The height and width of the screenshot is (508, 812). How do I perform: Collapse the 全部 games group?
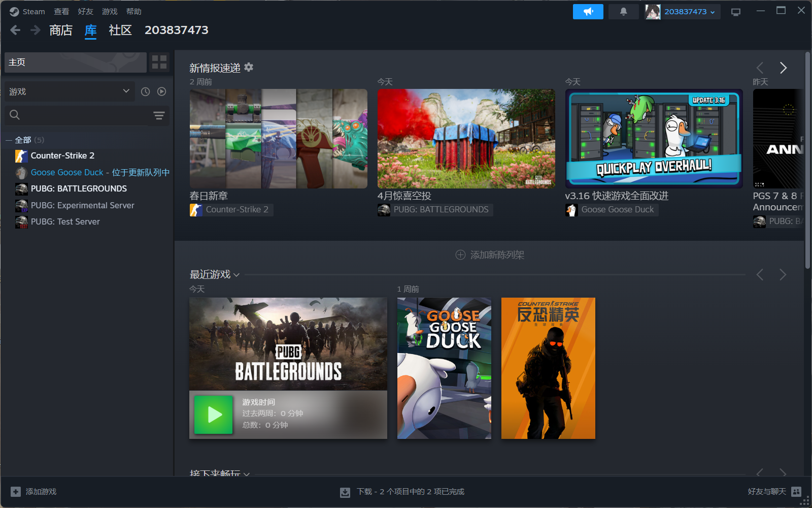(9, 140)
